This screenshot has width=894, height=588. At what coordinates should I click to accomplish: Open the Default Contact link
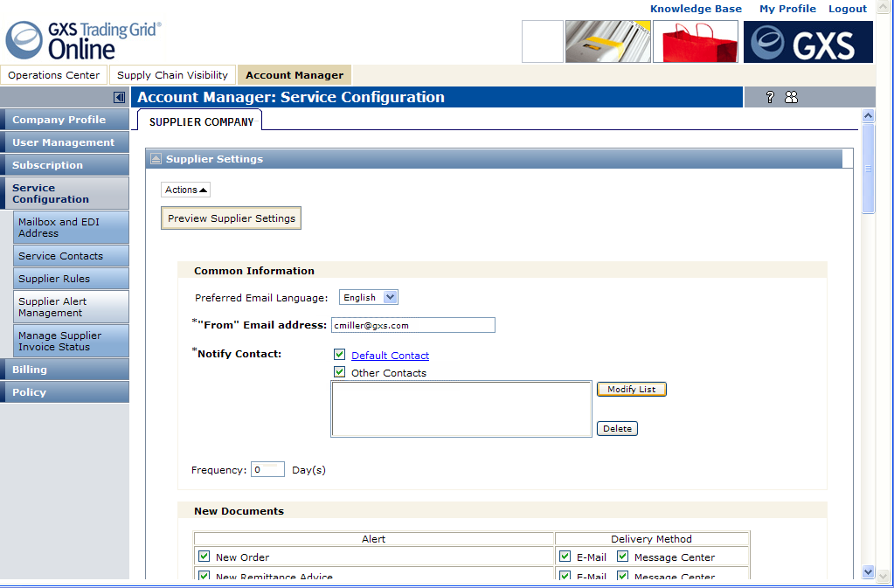(x=390, y=356)
